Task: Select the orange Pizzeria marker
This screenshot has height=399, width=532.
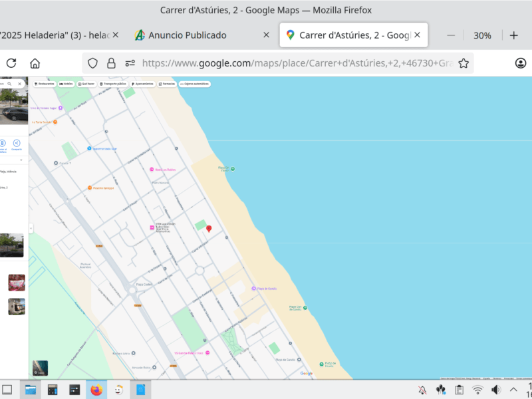Action: [90, 188]
